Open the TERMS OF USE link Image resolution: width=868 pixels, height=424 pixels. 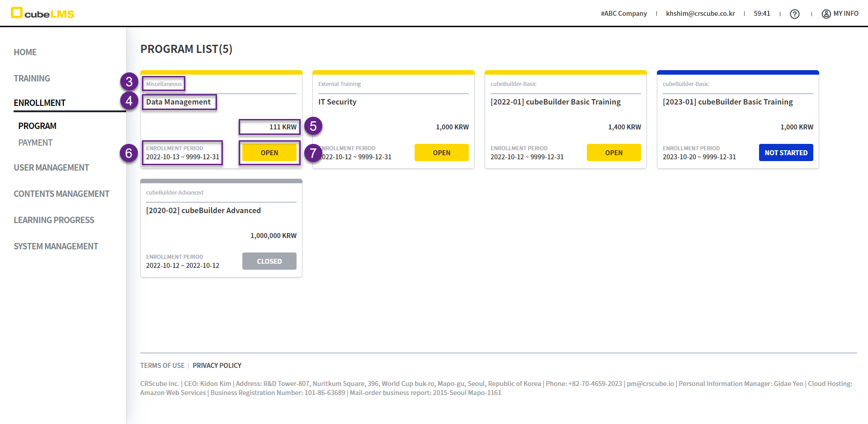pyautogui.click(x=162, y=365)
